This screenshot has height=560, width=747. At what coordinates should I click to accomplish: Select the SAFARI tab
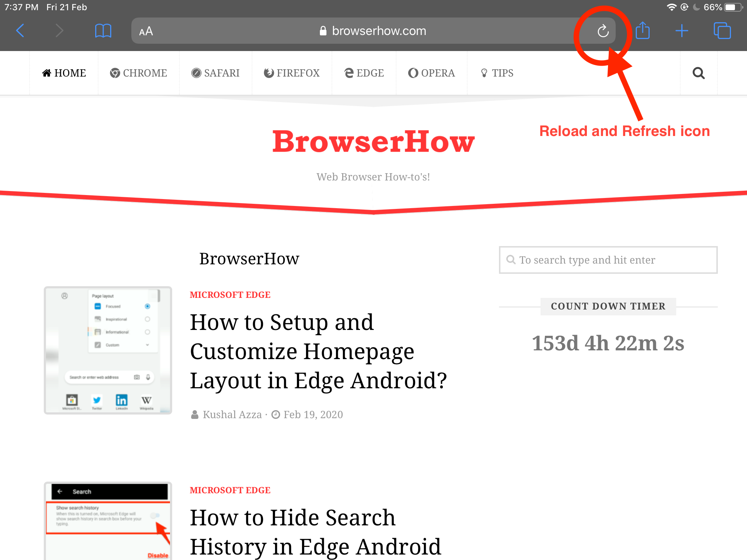tap(215, 73)
